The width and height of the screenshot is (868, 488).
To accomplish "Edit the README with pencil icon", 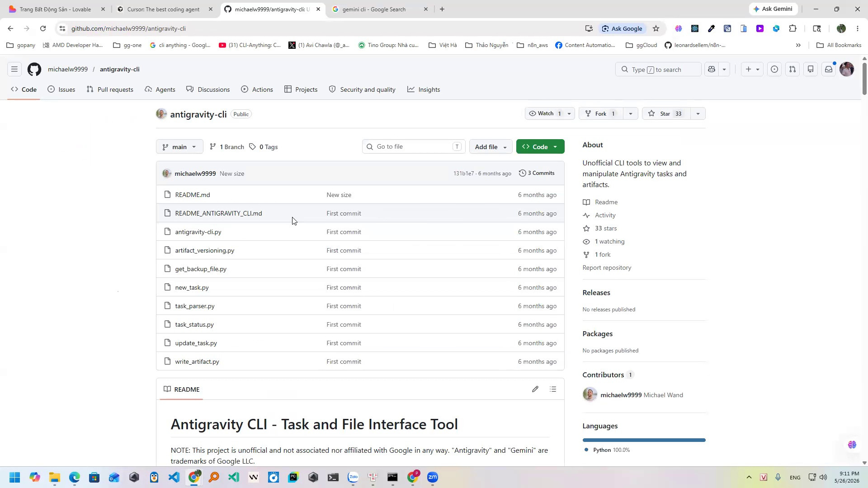I will tap(535, 389).
